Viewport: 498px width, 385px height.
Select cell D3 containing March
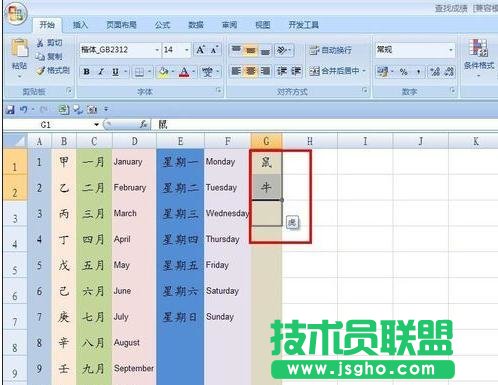(x=134, y=213)
